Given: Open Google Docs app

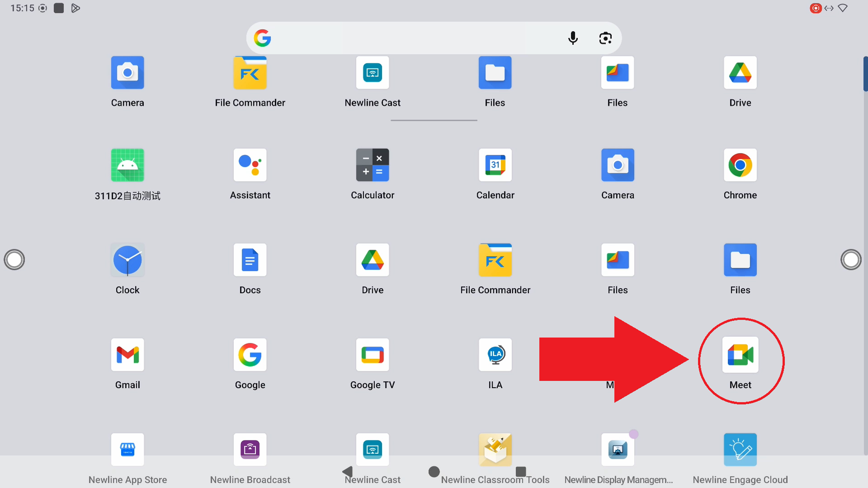Looking at the screenshot, I should point(250,260).
